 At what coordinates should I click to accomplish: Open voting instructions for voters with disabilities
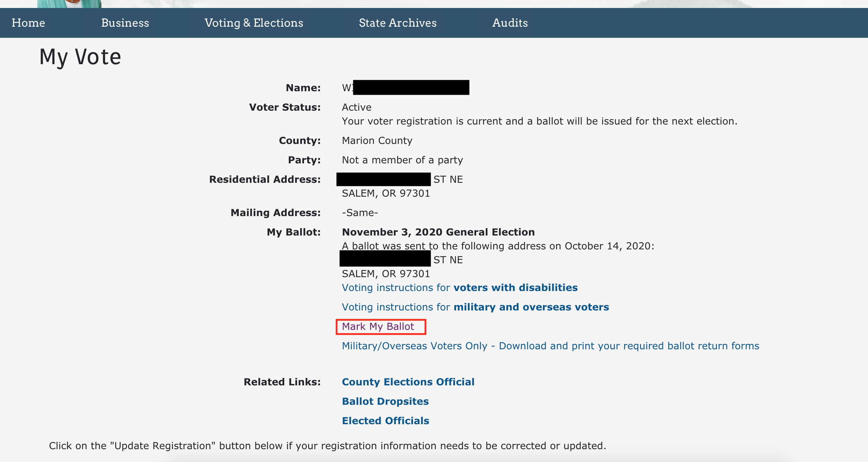click(460, 288)
